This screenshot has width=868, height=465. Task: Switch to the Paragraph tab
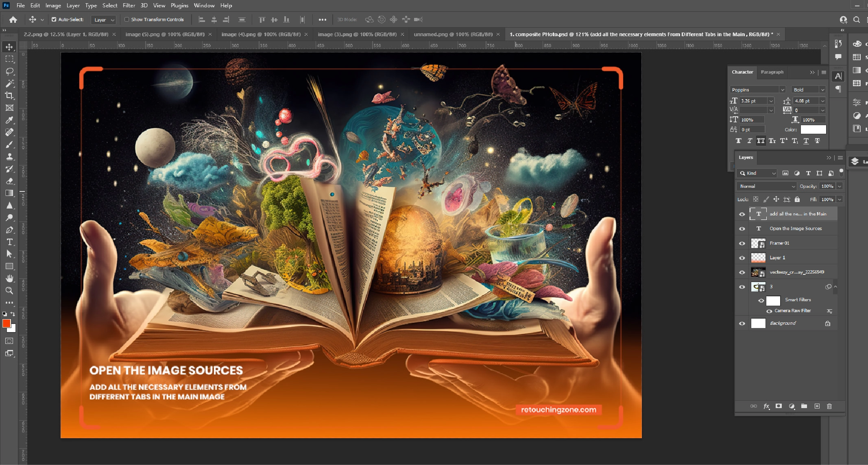click(772, 72)
